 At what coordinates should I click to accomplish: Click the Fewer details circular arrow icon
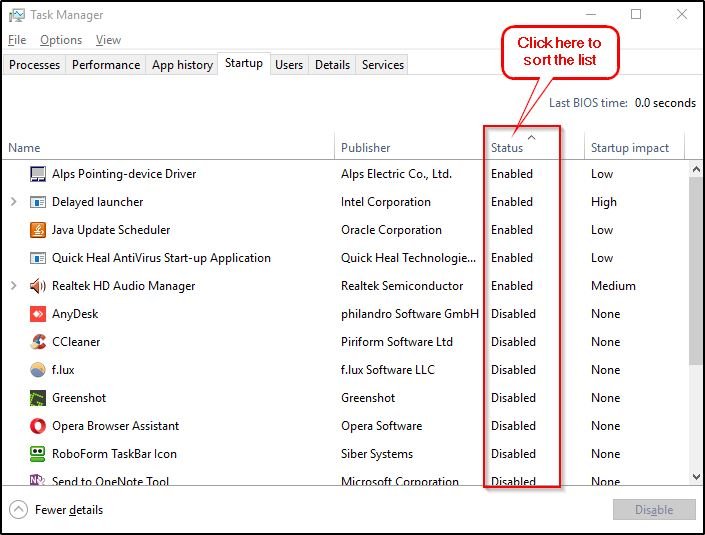point(18,510)
